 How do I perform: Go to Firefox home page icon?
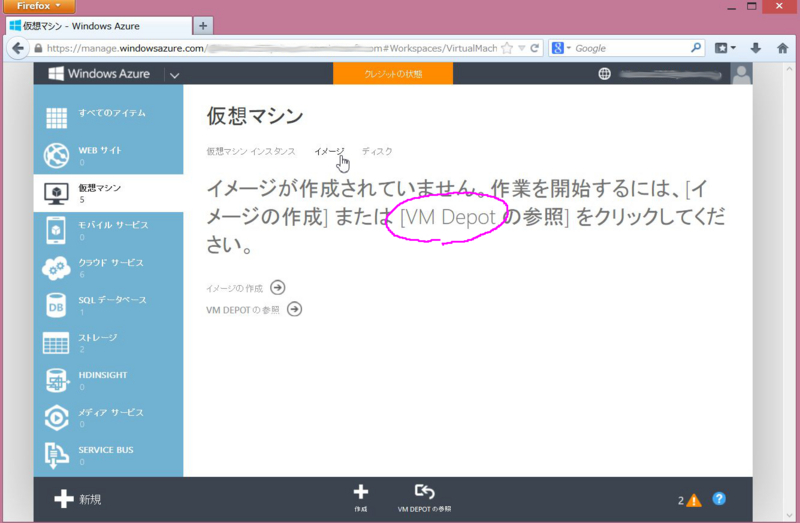(x=782, y=48)
